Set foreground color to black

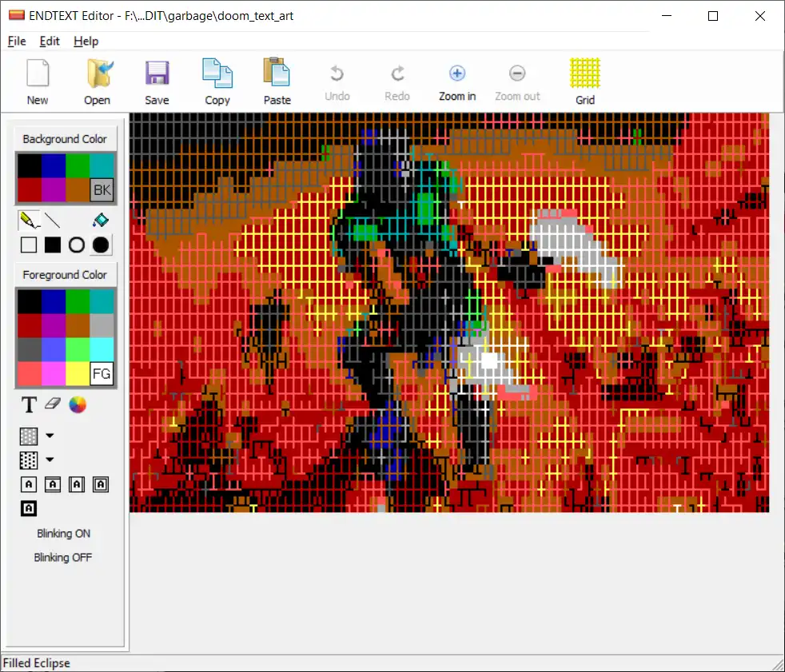pyautogui.click(x=30, y=302)
